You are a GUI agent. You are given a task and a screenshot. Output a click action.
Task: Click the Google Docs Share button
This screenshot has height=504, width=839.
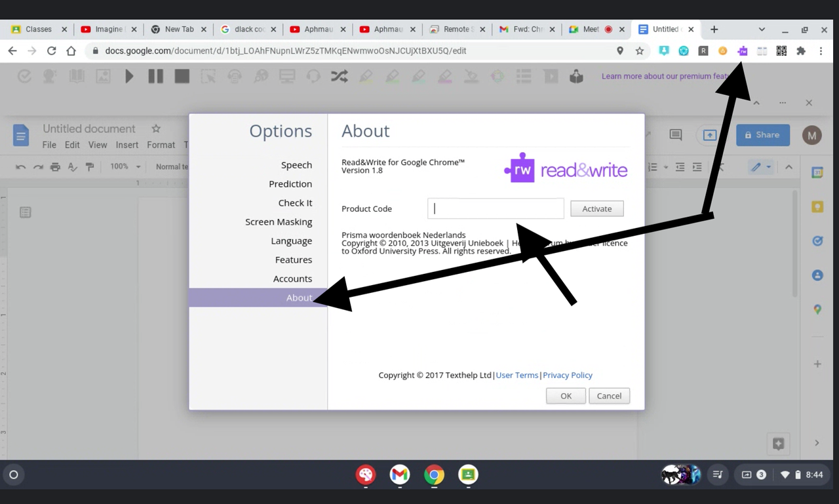(763, 135)
